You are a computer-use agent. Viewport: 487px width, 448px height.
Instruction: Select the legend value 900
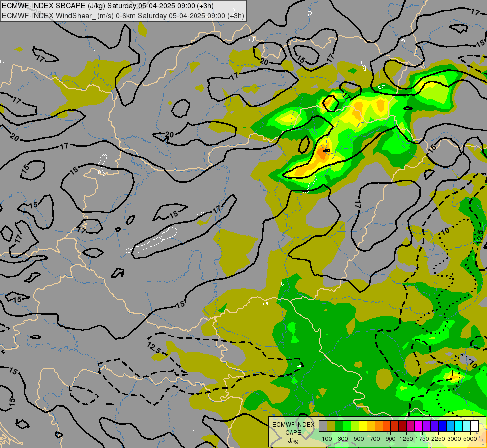390,439
